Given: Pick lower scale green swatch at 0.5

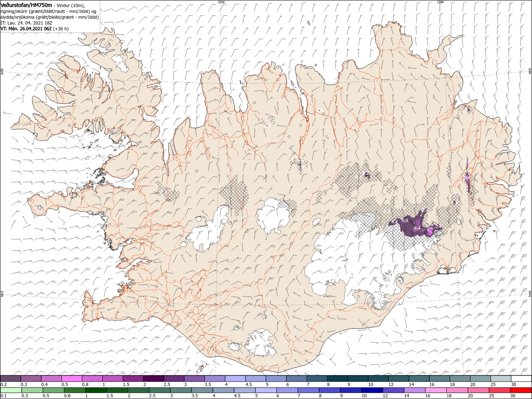Looking at the screenshot, I should [x=53, y=390].
